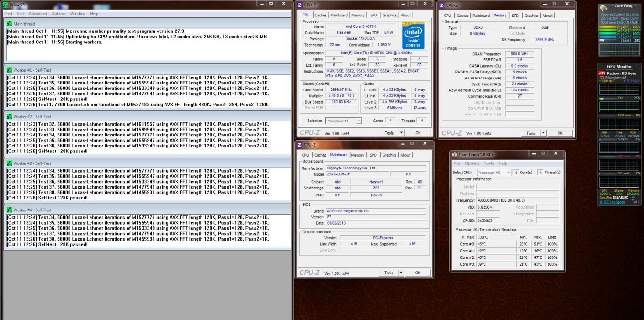Click the '2013 by Igogo' link in GPU Monitor
This screenshot has width=644, height=320.
(x=612, y=202)
